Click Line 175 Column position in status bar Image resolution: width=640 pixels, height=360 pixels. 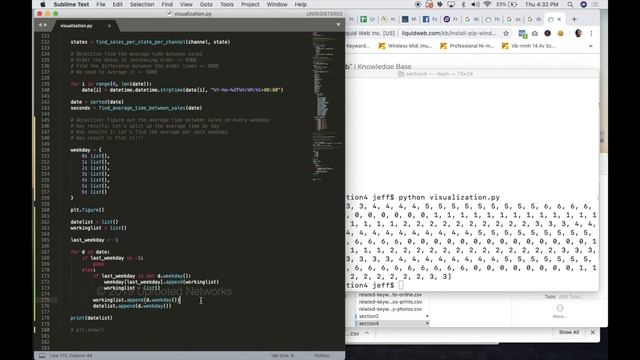coord(71,356)
